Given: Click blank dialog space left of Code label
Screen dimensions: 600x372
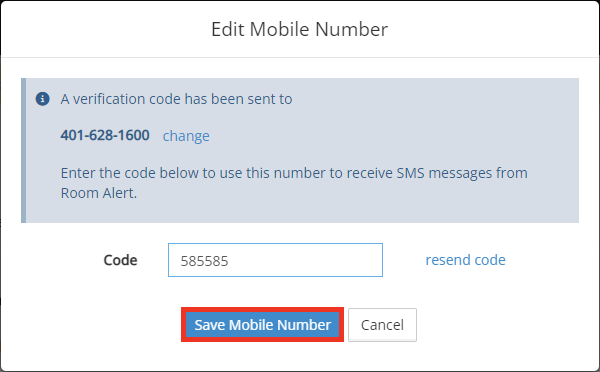Looking at the screenshot, I should point(57,260).
